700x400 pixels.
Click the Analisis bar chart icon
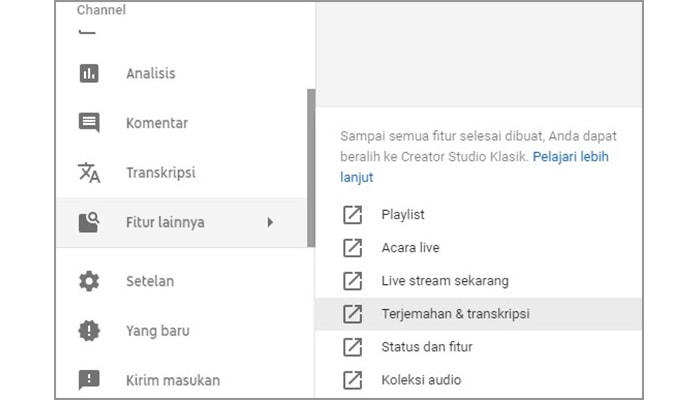click(89, 73)
